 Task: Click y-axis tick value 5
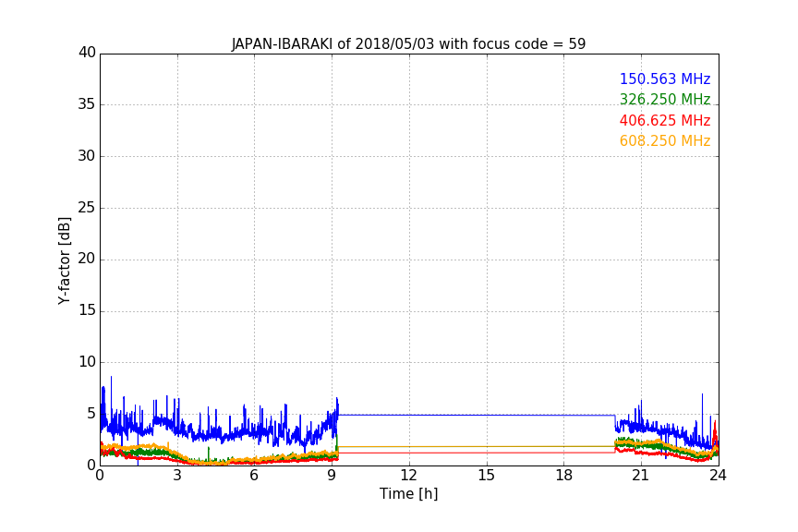(x=91, y=414)
